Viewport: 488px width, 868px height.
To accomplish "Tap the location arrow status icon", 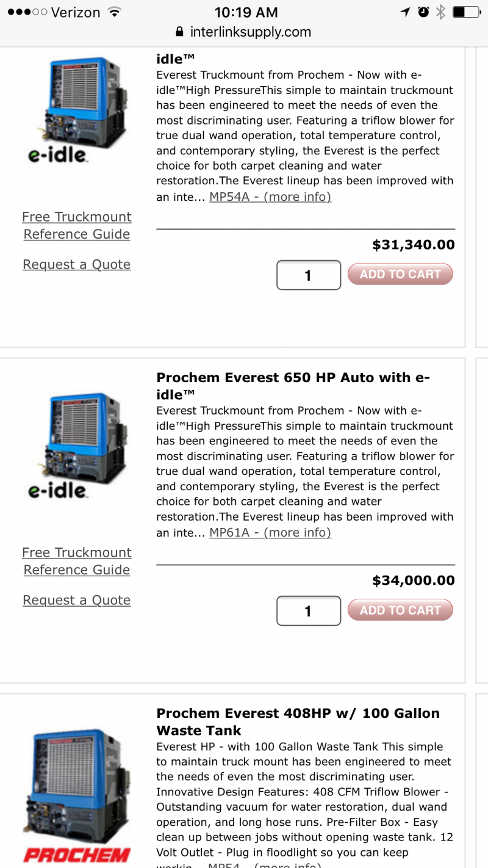I will pos(405,12).
